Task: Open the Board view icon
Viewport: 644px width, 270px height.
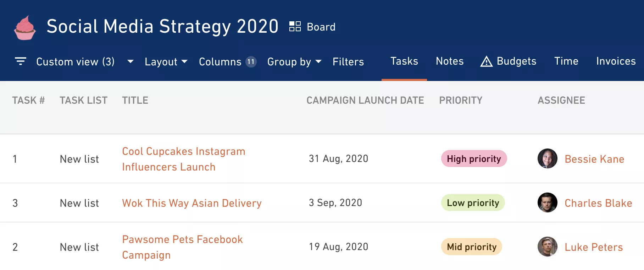Action: click(295, 27)
